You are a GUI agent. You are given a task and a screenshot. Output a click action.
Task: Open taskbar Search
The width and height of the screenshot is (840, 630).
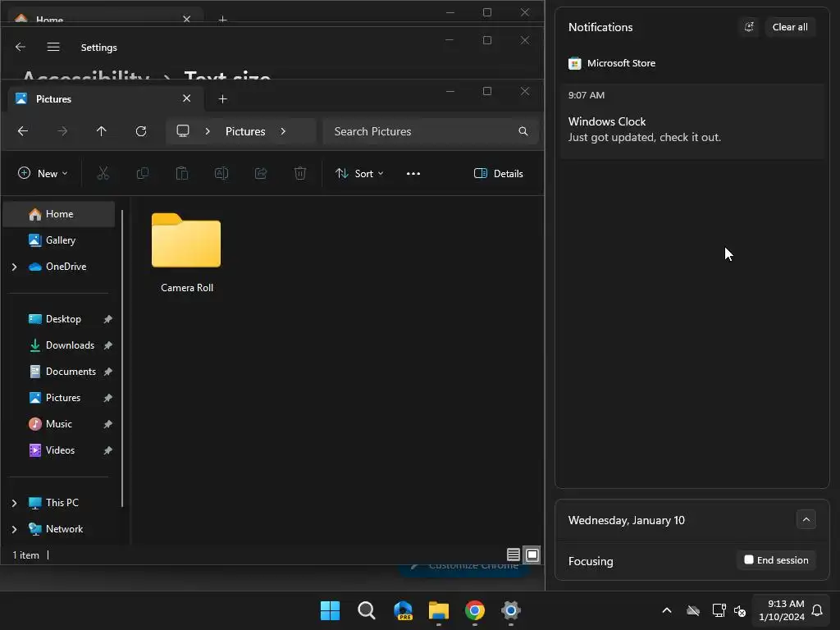[367, 610]
